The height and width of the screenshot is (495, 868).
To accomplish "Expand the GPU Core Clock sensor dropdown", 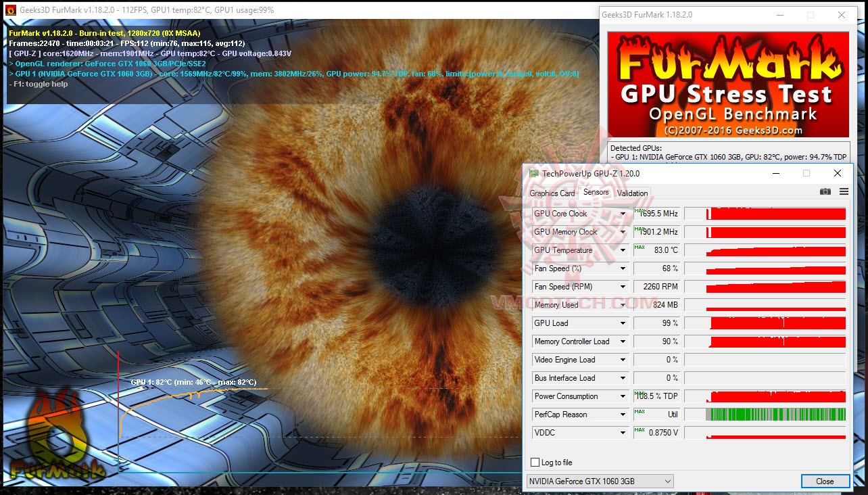I will 623,214.
